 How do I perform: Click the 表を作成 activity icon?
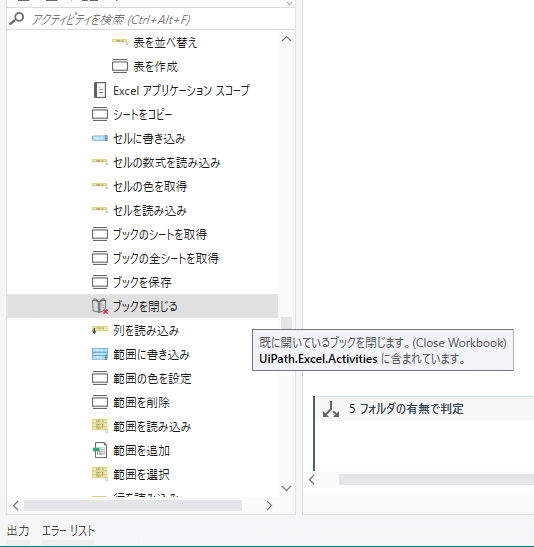[x=120, y=66]
